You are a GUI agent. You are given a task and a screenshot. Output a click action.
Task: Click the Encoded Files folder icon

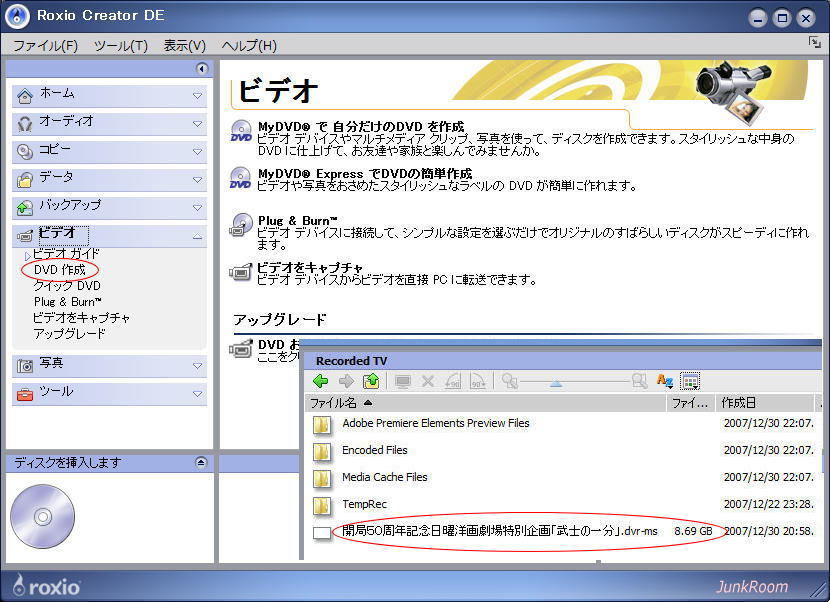coord(322,452)
